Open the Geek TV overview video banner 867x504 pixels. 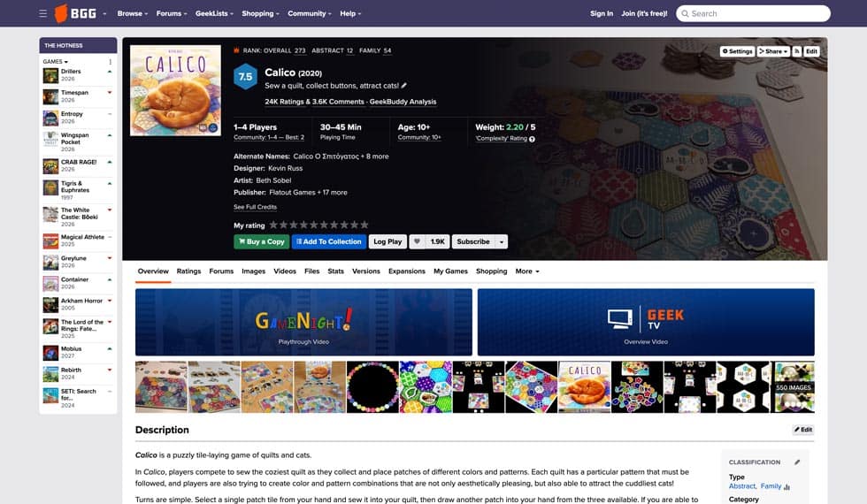[x=646, y=322]
